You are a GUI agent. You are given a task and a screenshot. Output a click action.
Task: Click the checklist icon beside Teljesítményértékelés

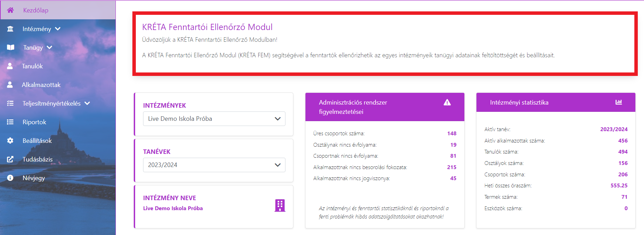10,103
